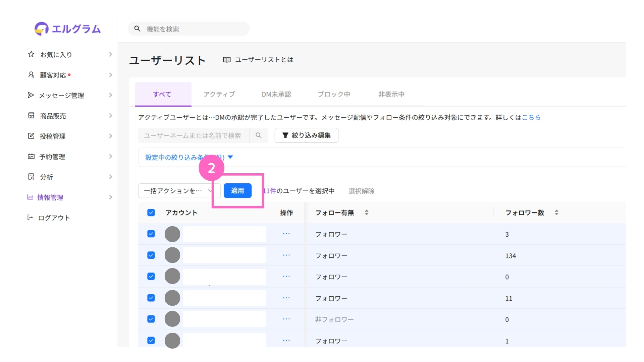
Task: Click the logout icon in sidebar
Action: [x=30, y=218]
